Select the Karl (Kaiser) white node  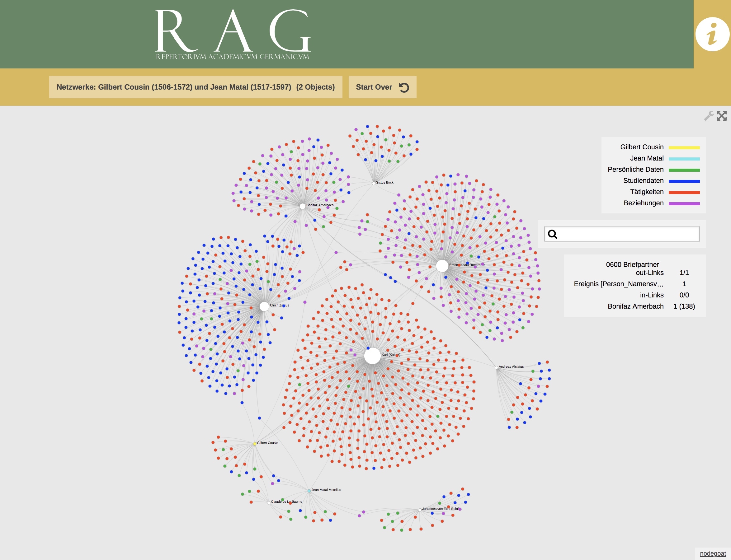(372, 356)
